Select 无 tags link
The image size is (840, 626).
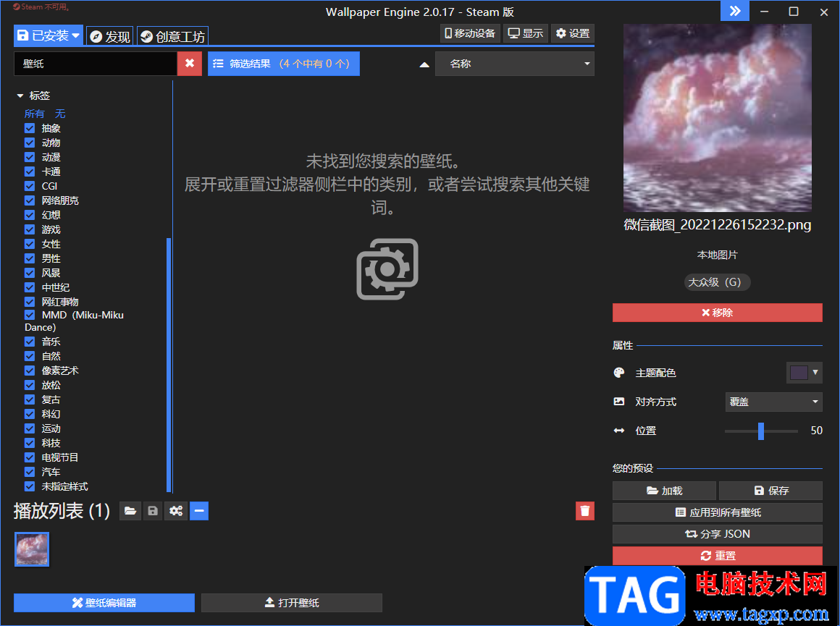click(x=60, y=114)
